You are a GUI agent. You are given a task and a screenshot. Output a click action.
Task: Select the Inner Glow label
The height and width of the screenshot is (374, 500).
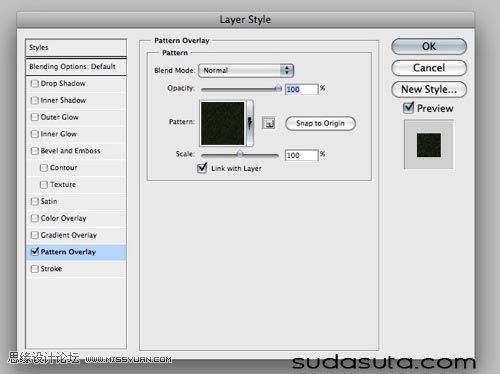pyautogui.click(x=59, y=134)
